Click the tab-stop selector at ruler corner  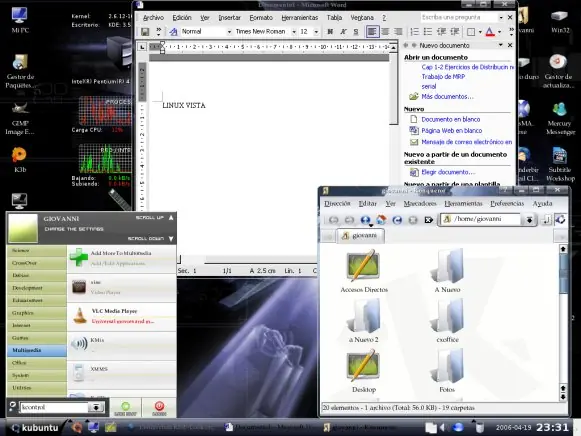point(142,47)
